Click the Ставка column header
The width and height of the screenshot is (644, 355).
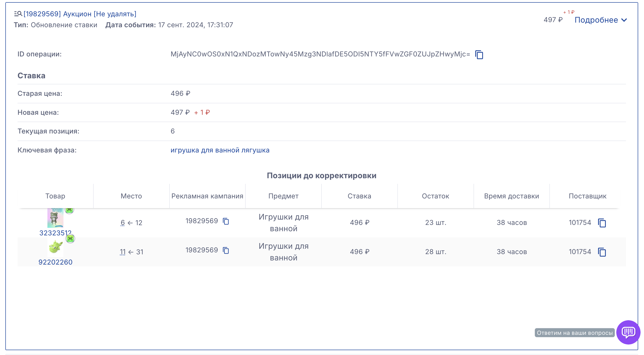click(x=359, y=196)
